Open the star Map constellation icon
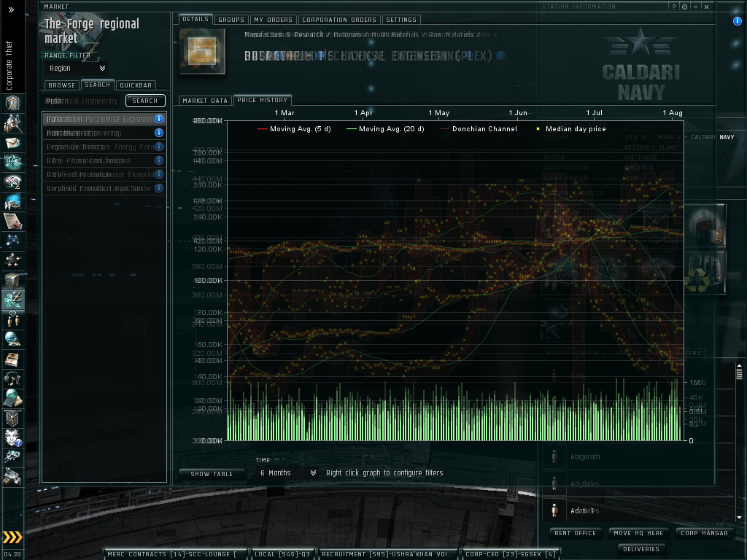The height and width of the screenshot is (560, 747). [12, 241]
